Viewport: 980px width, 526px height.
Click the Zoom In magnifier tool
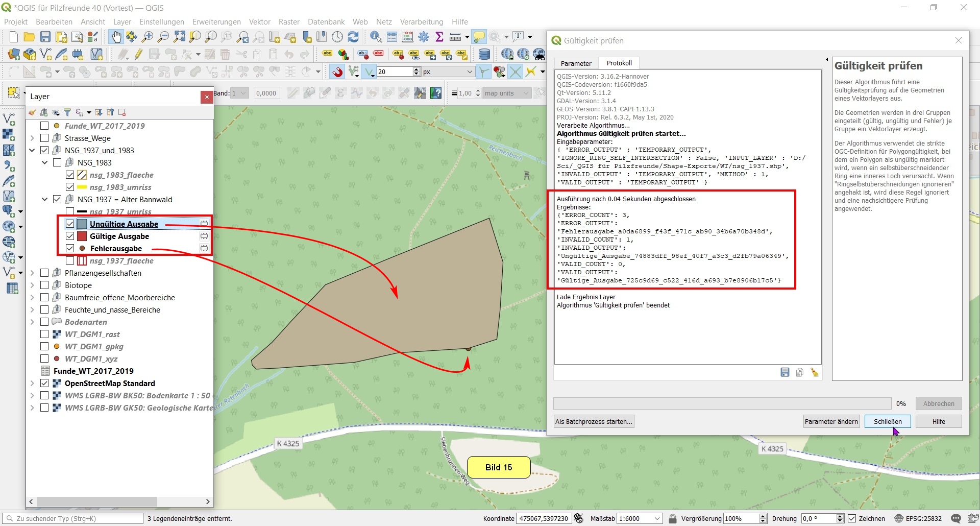tap(148, 37)
